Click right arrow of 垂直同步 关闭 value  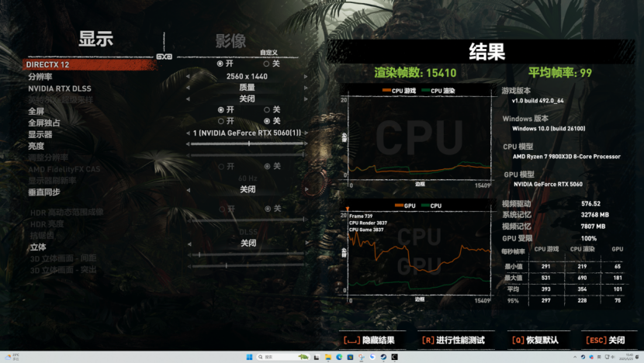pos(306,189)
